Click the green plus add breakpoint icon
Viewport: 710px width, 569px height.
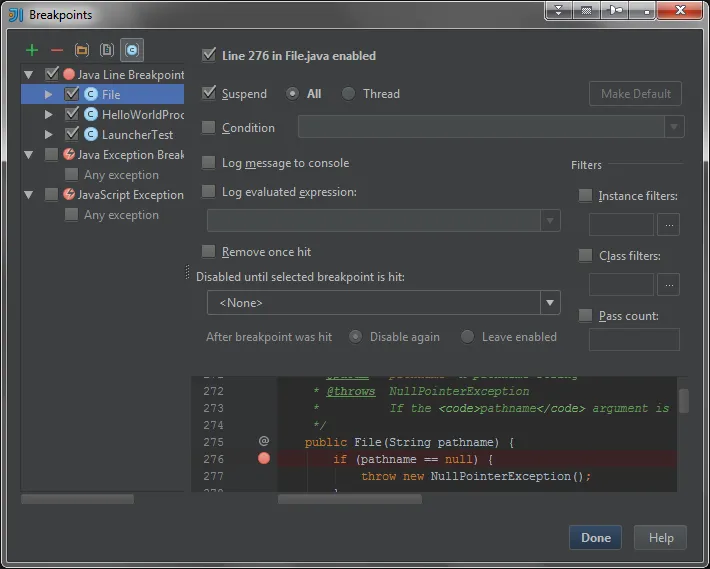[32, 50]
